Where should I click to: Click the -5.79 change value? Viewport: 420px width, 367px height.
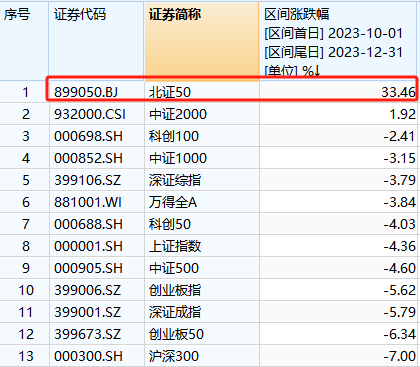click(399, 312)
